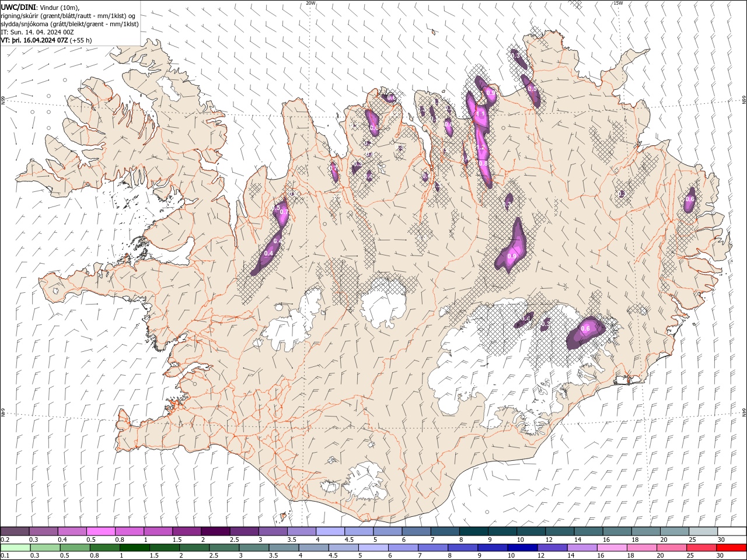Select the light grey upper swatch starting at 25
This screenshot has height=560, width=747.
tap(703, 531)
